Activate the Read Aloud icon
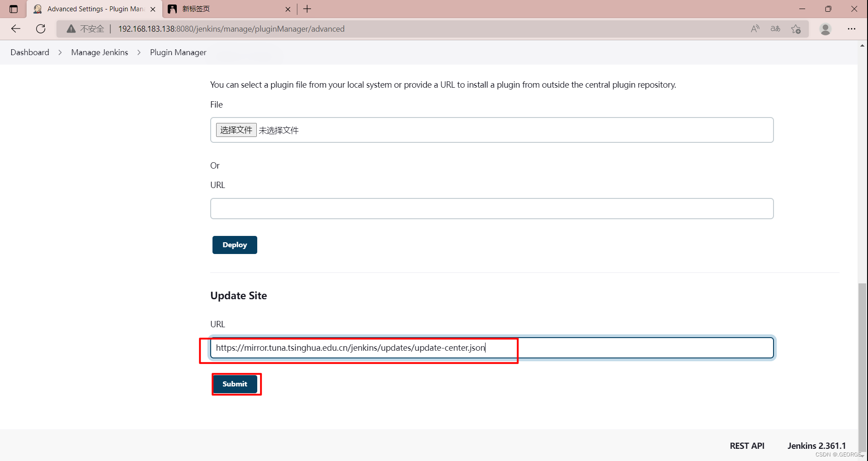The image size is (868, 461). pyautogui.click(x=755, y=29)
